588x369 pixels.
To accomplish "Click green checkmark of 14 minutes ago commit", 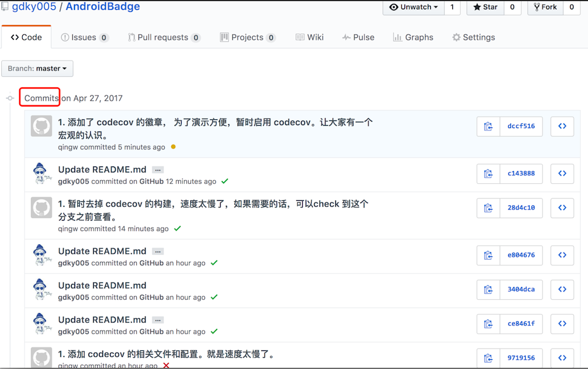I will 178,228.
